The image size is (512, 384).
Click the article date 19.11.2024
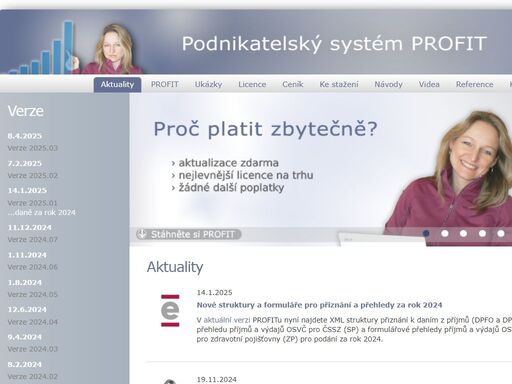coord(217,380)
